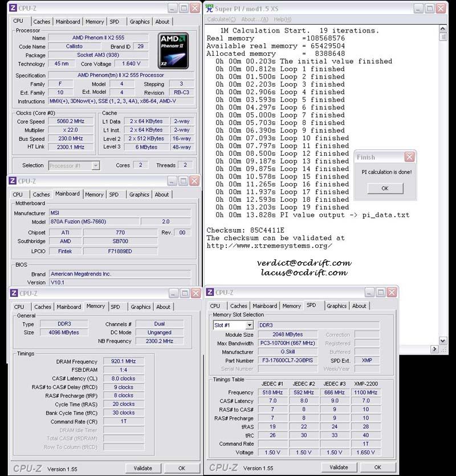Click CPU-Z icon in Mainboard window title
The width and height of the screenshot is (456, 476).
[13, 181]
